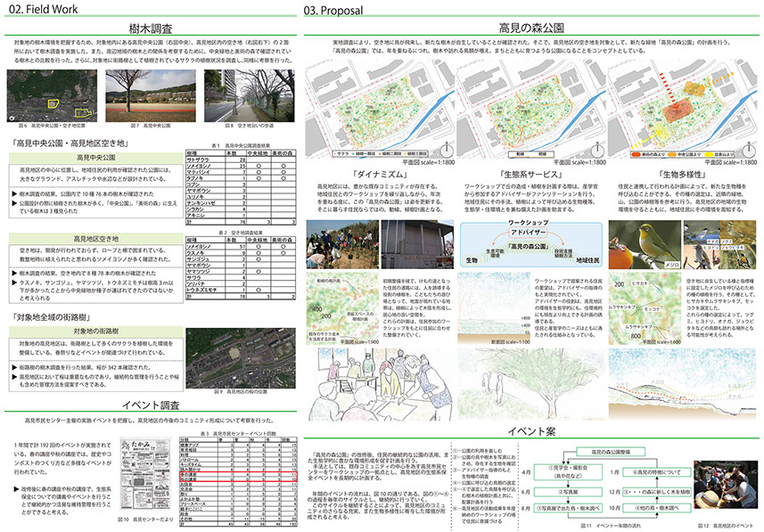Click the red-highlighted rows in the event table
Screen dimensions: 764x532
238,477
